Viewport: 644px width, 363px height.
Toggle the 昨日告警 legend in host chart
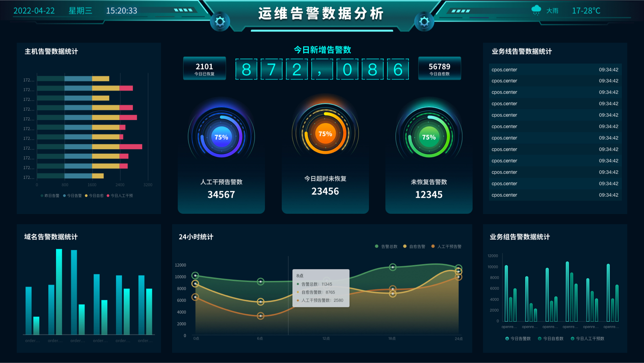(x=50, y=196)
